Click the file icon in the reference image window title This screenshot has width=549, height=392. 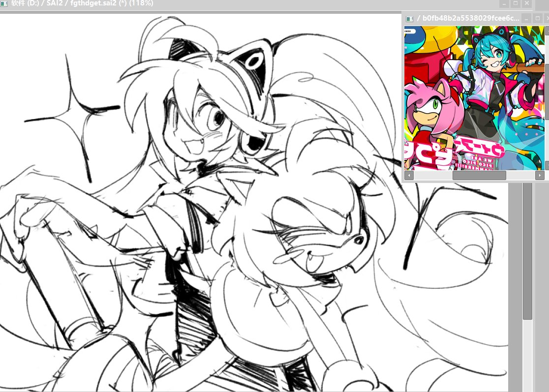[x=409, y=19]
